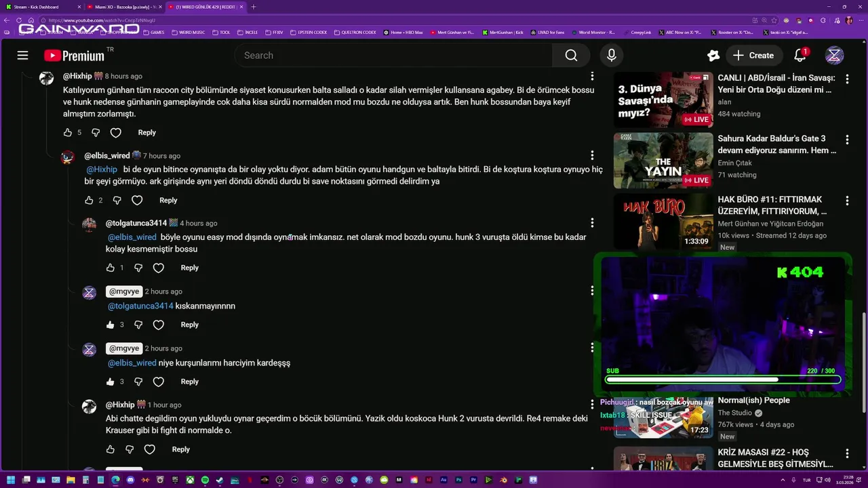Click the browser address bar URL
The height and width of the screenshot is (488, 868).
[x=102, y=20]
